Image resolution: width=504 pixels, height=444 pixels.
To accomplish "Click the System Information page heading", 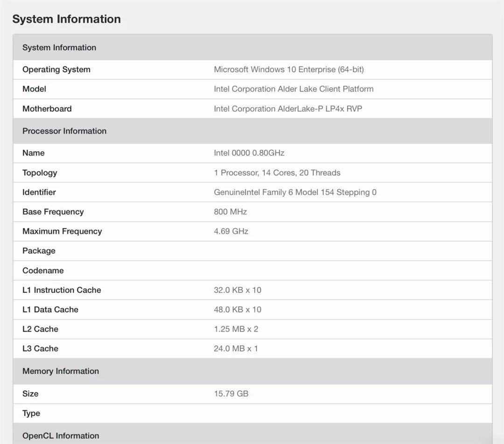I will point(66,19).
